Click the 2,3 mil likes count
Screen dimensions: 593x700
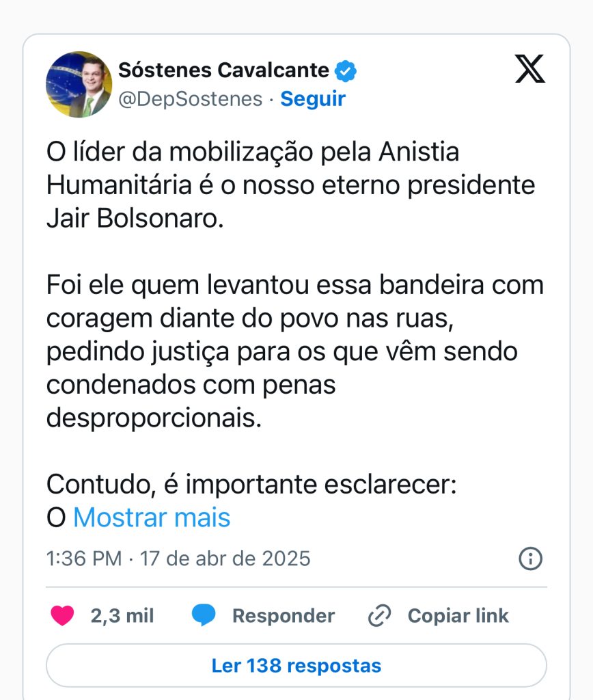[122, 616]
